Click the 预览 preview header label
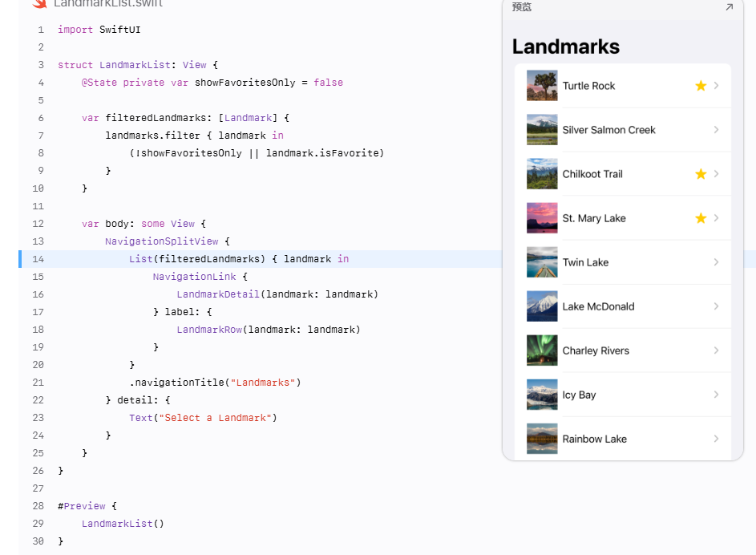Viewport: 756px width, 555px height. tap(522, 6)
